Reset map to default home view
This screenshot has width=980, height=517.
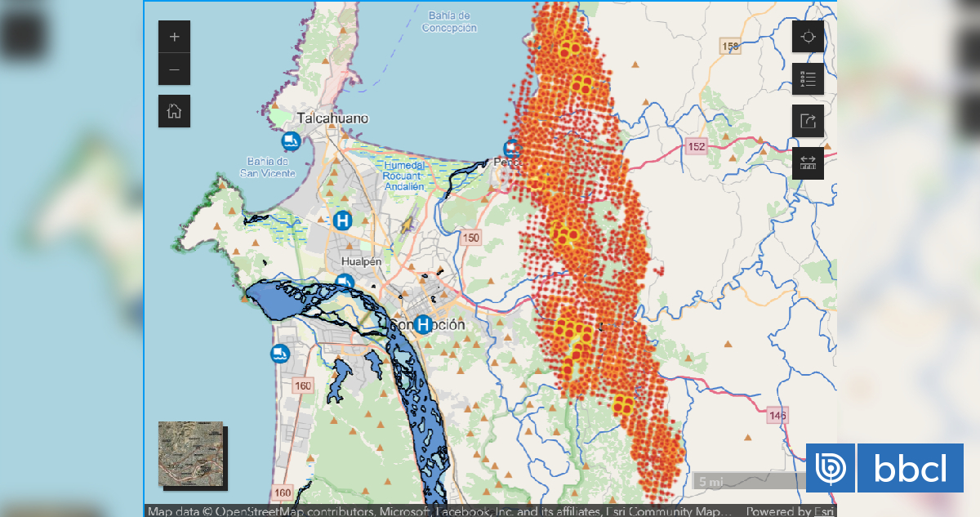(x=174, y=111)
